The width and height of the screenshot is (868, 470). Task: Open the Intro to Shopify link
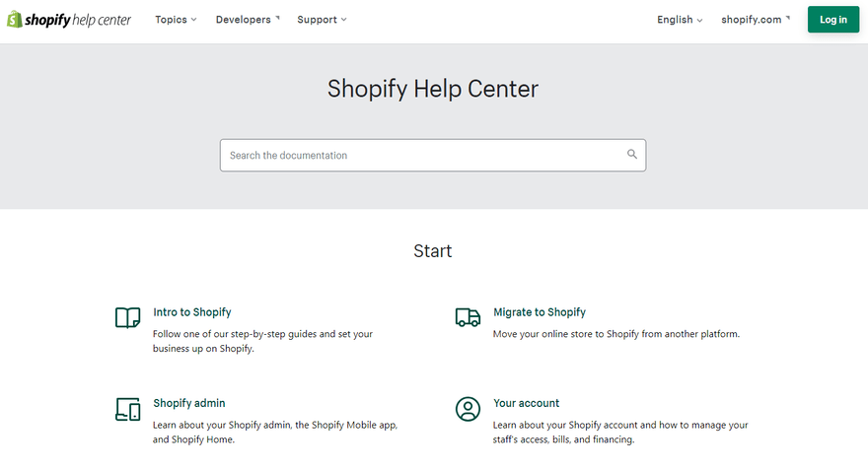tap(192, 312)
